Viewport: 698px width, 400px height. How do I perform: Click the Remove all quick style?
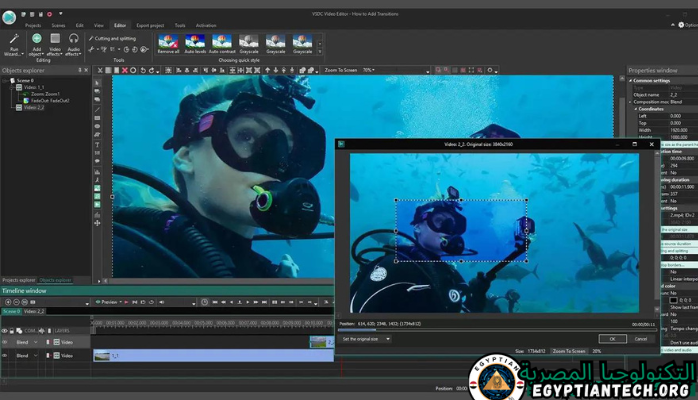point(168,41)
